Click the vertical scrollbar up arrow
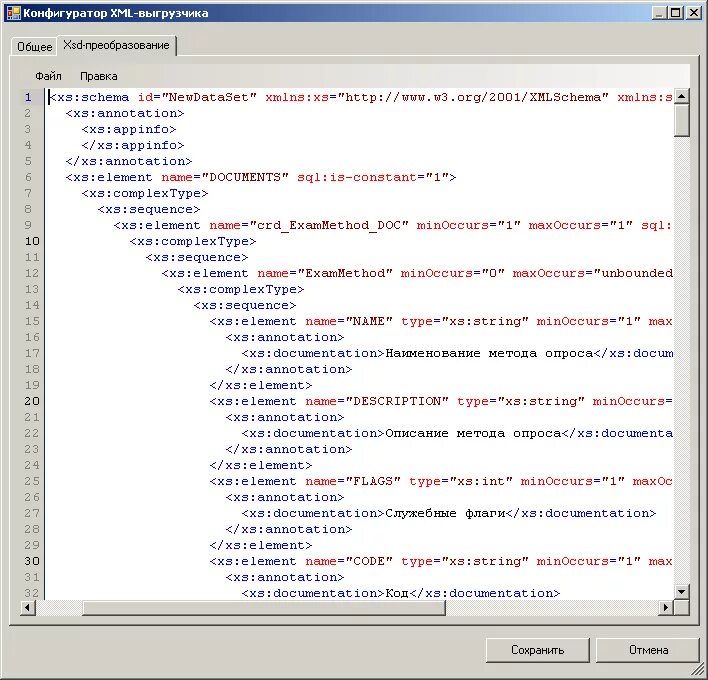The width and height of the screenshot is (708, 680). pyautogui.click(x=681, y=96)
